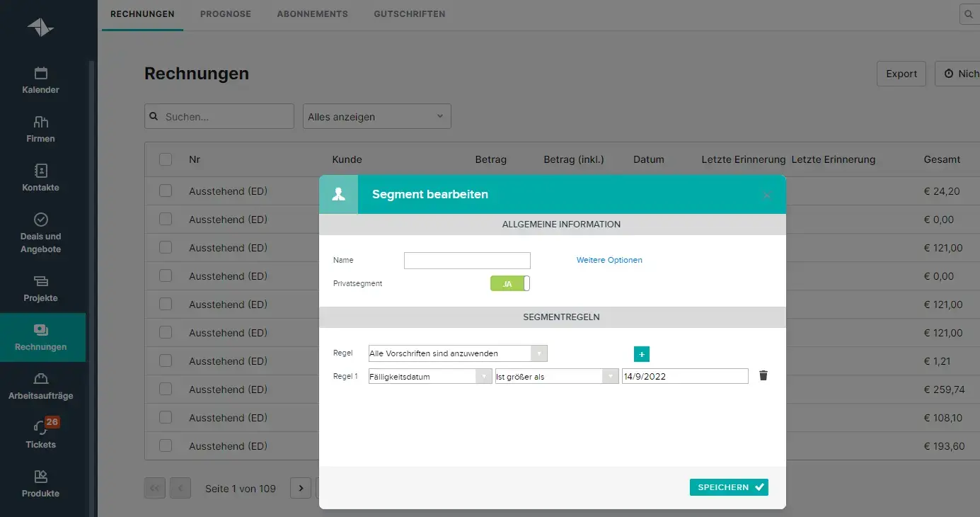The height and width of the screenshot is (517, 980).
Task: Go to the next page of invoices
Action: click(301, 488)
